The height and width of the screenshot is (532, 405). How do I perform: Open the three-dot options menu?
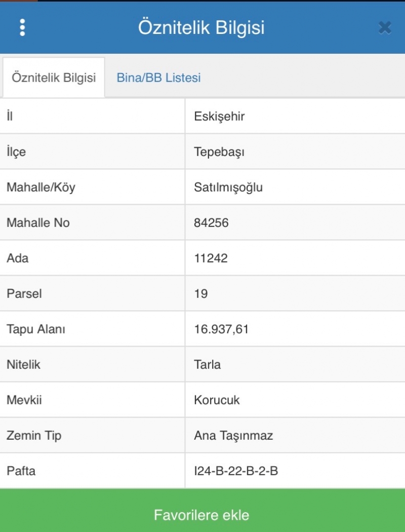tap(22, 27)
